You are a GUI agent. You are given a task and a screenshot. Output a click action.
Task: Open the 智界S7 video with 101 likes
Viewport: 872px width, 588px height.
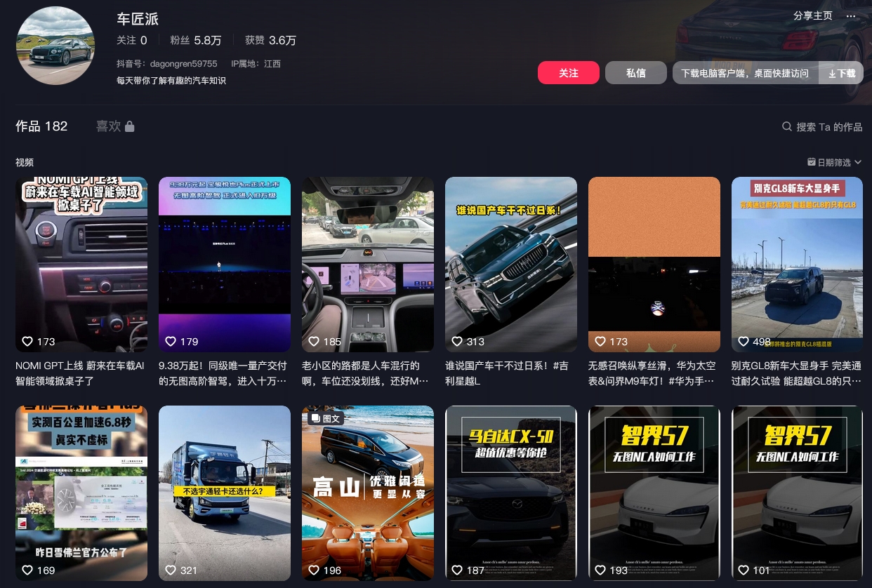click(798, 493)
